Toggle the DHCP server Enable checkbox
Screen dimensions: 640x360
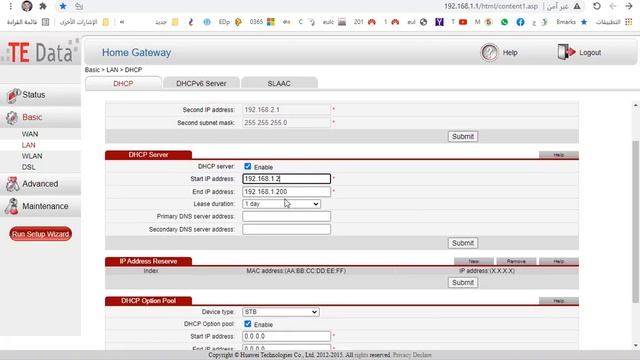tap(248, 166)
